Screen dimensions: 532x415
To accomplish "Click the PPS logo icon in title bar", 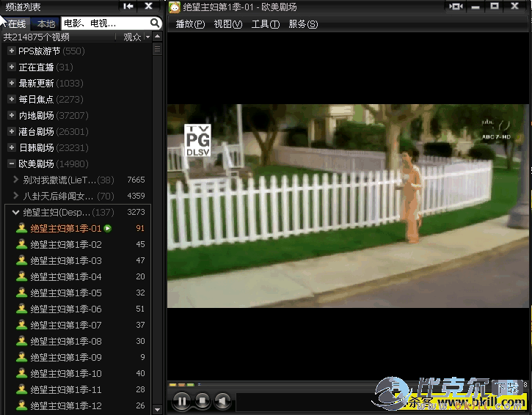I will pos(175,7).
